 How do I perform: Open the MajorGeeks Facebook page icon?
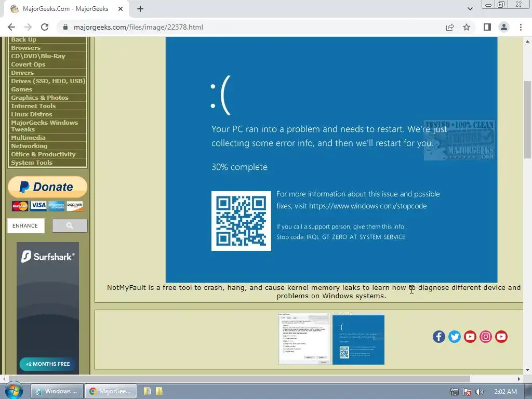pyautogui.click(x=438, y=337)
